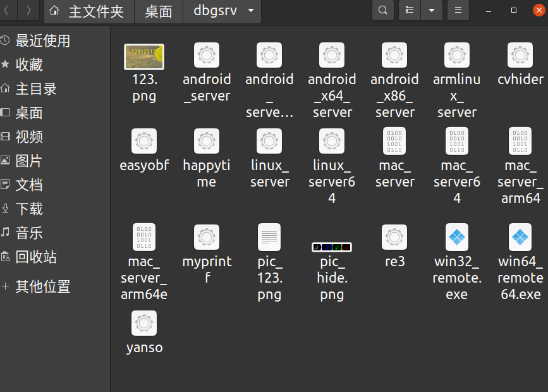Open the search magnifier button
548x392 pixels.
click(383, 10)
